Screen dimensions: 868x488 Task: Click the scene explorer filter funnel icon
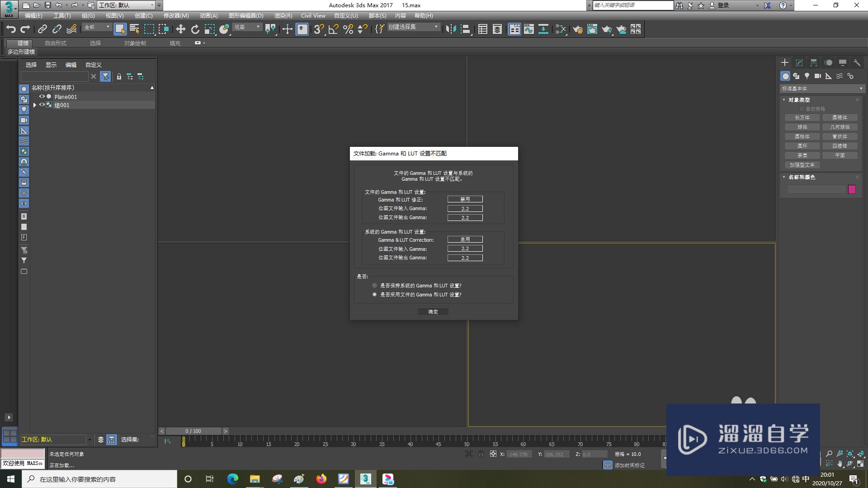pos(105,76)
